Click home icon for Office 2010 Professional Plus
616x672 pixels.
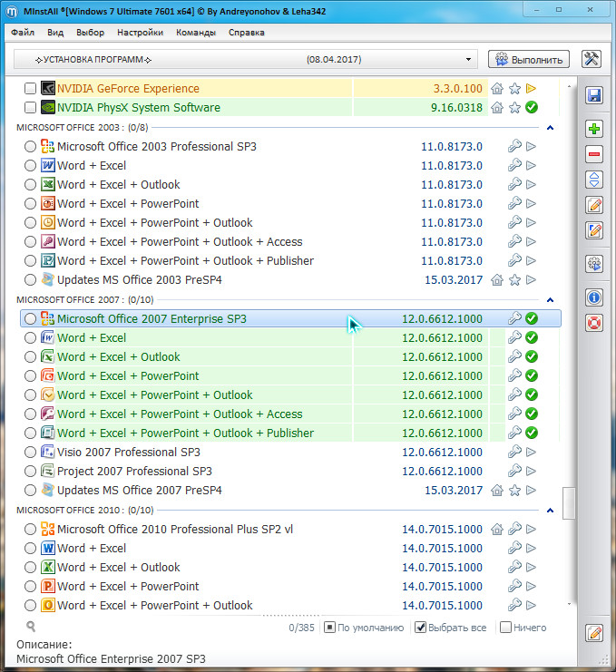coord(497,529)
